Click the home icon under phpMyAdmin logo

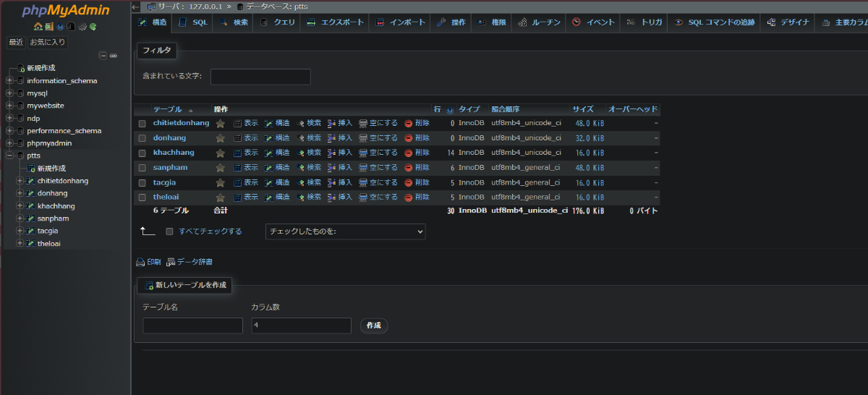(x=38, y=27)
